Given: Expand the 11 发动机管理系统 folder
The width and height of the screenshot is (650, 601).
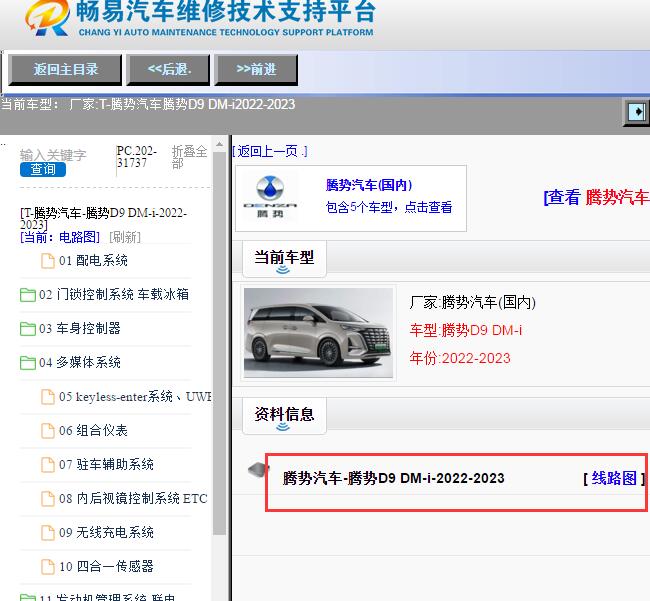Looking at the screenshot, I should click(28, 597).
